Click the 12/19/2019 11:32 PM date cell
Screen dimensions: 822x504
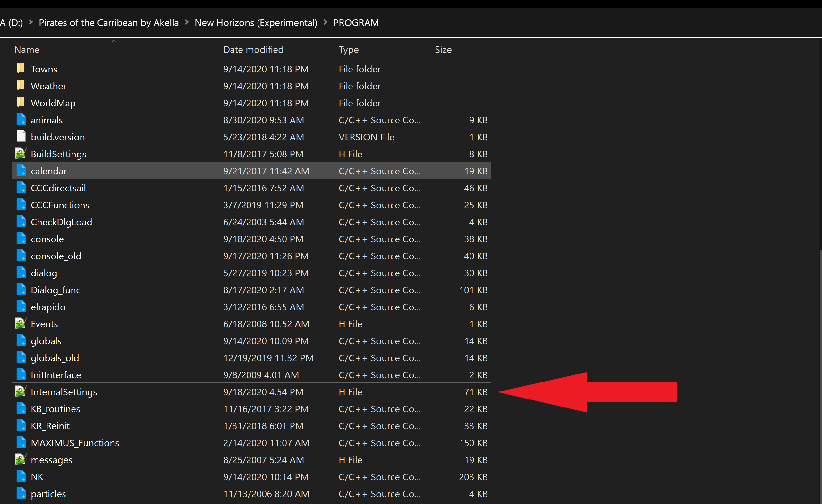(268, 358)
